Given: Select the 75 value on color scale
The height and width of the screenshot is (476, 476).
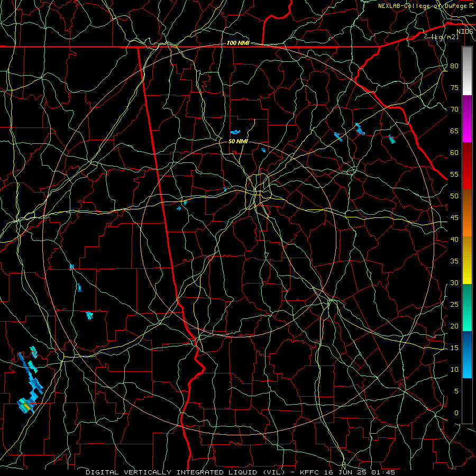Looking at the screenshot, I should (x=454, y=88).
